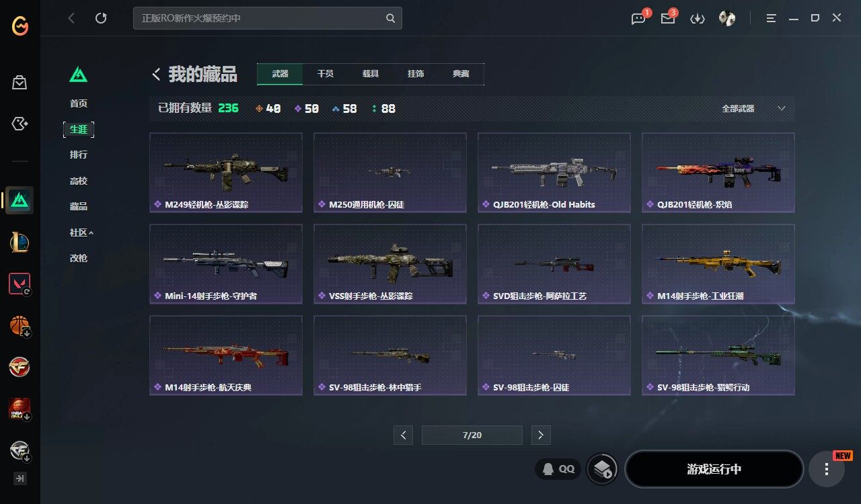Open the three-dot more options button

point(827,469)
